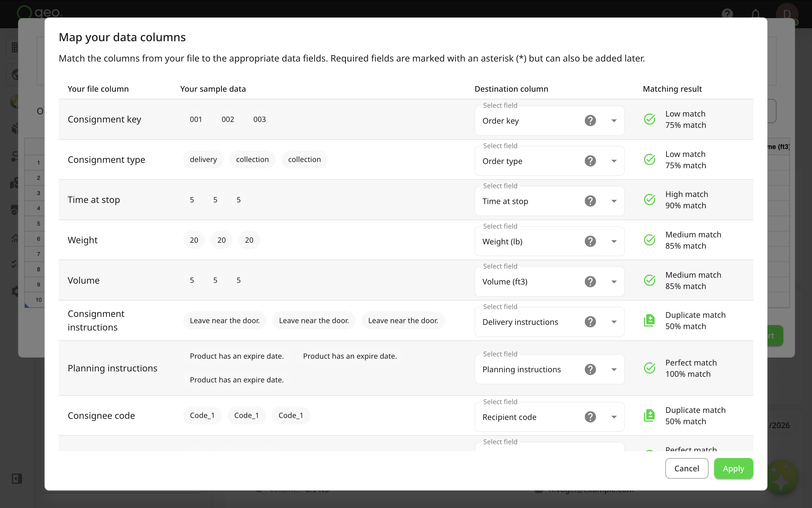Click 'Destination column' header
812x508 pixels.
[x=511, y=89]
